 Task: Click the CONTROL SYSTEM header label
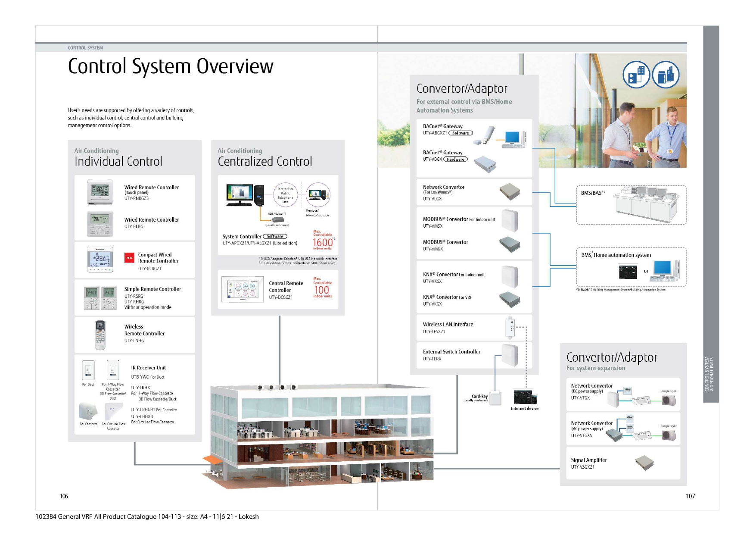85,48
